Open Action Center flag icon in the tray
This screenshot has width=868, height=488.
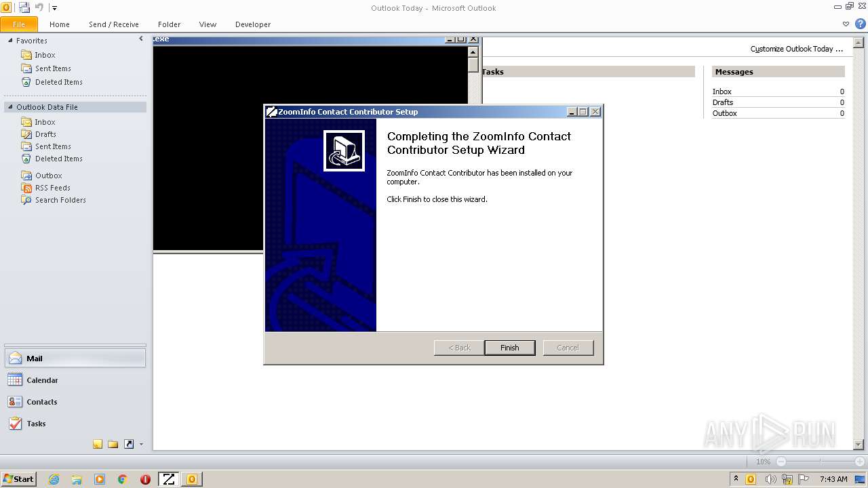804,479
